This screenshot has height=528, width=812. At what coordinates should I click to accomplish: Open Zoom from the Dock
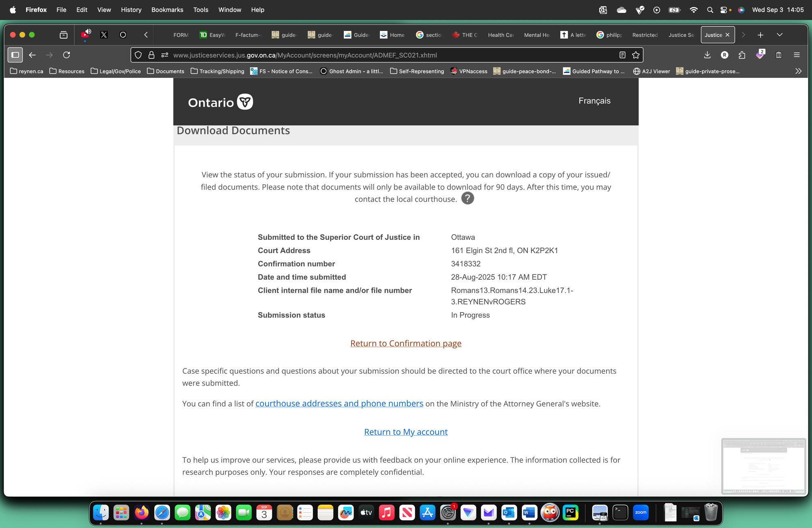(x=641, y=513)
